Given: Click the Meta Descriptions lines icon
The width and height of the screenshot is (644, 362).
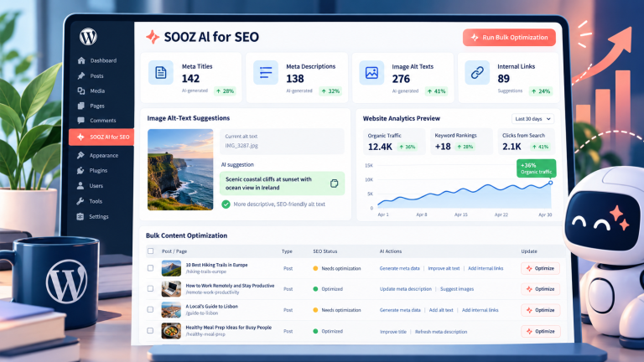Looking at the screenshot, I should [266, 73].
